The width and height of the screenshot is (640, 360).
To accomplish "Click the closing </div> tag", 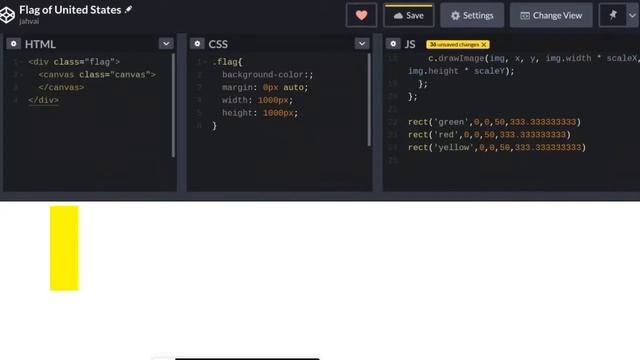I will click(44, 100).
